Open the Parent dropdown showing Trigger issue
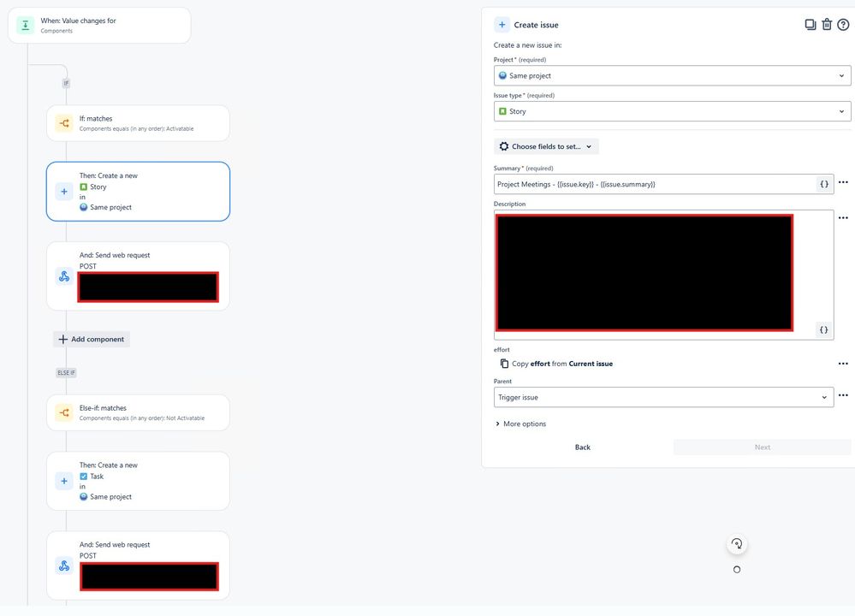Viewport: 855px width, 616px height. pyautogui.click(x=663, y=397)
